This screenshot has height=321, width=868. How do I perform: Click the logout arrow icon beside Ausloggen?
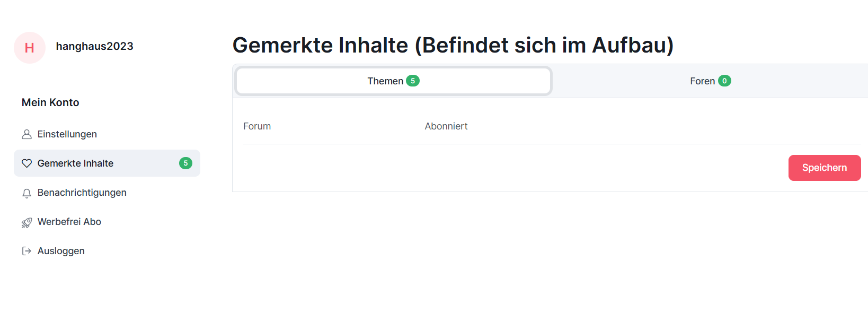[x=26, y=251]
